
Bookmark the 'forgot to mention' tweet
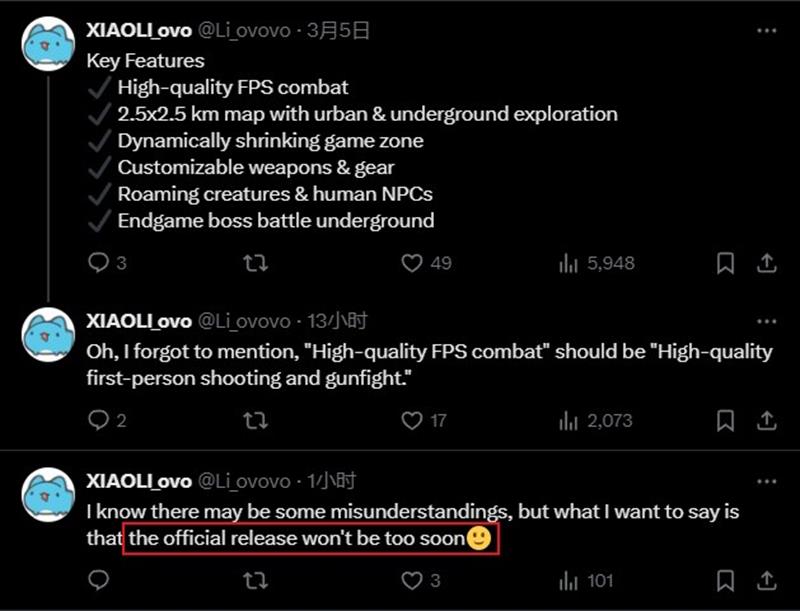click(726, 420)
